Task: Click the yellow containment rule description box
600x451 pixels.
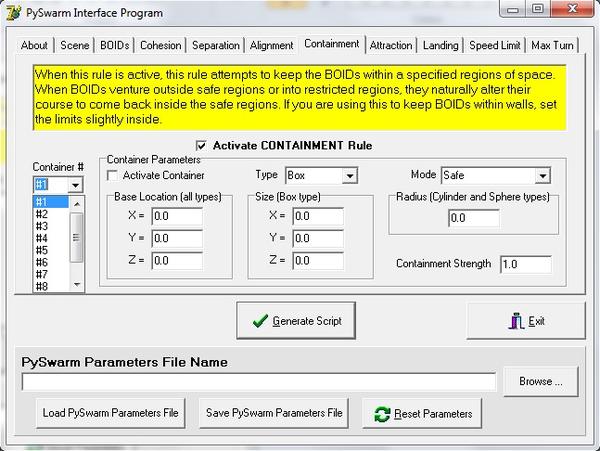Action: pyautogui.click(x=300, y=98)
